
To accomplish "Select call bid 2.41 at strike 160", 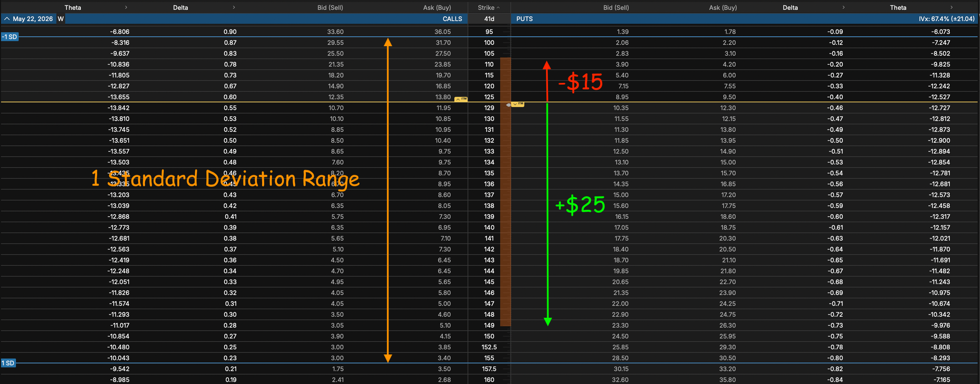I will pyautogui.click(x=337, y=380).
